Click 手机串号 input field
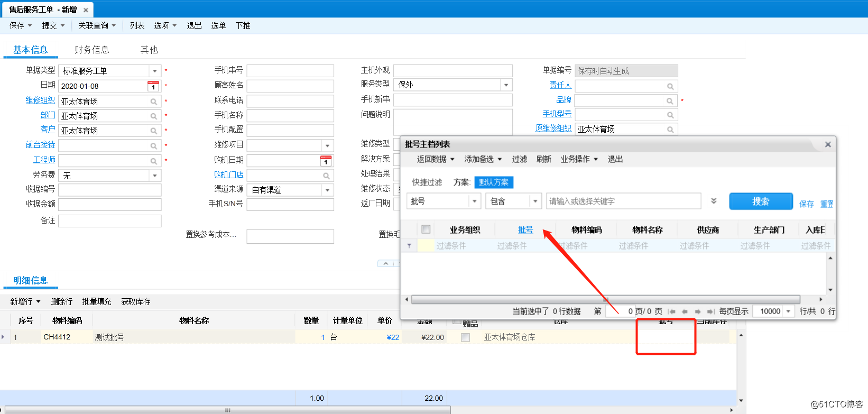Viewport: 868px width, 414px height. click(x=290, y=71)
